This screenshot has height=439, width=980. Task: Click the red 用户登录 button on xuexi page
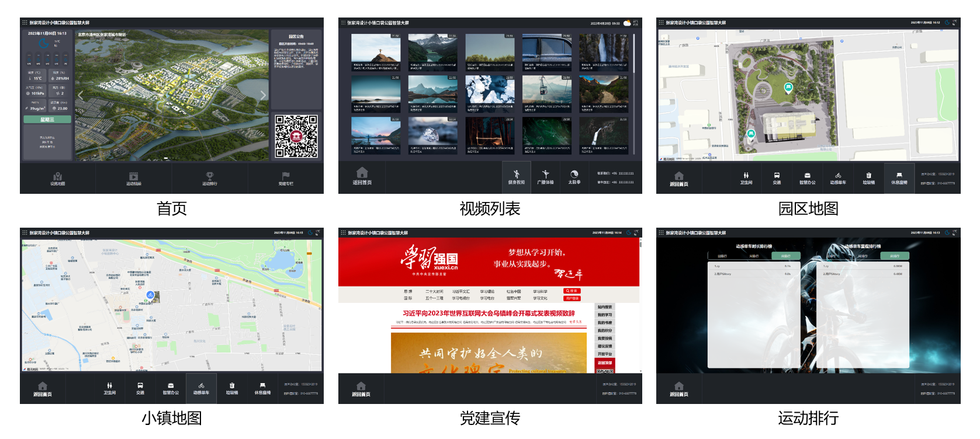[x=572, y=298]
